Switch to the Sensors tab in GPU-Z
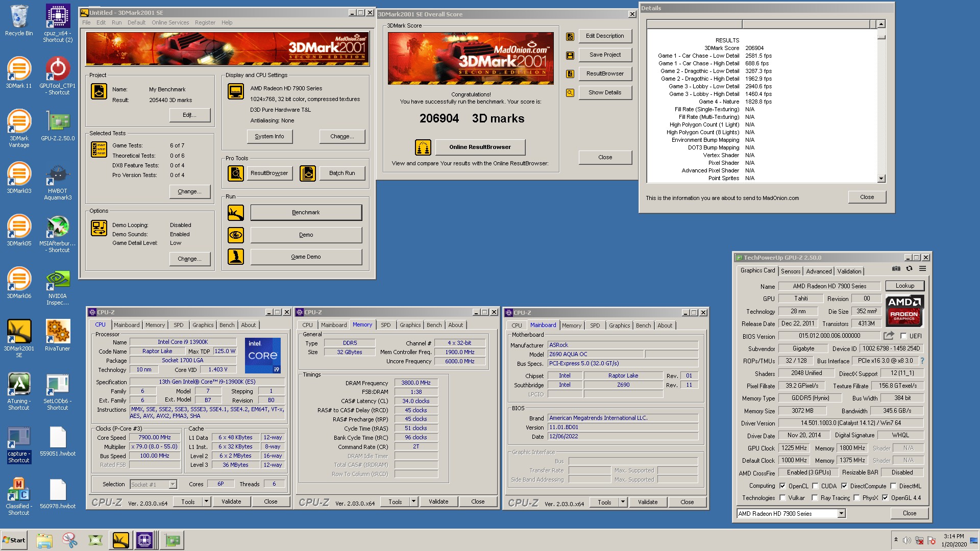980x551 pixels. (791, 271)
